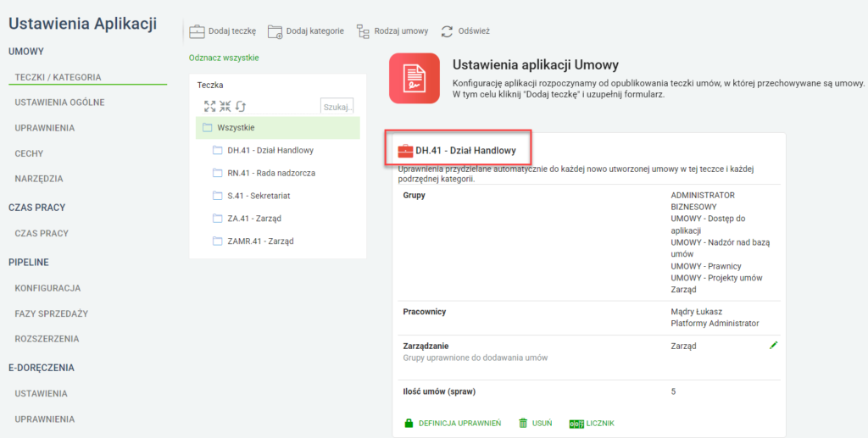
Task: Open Pipeline KONFIGURACJA
Action: coord(47,288)
